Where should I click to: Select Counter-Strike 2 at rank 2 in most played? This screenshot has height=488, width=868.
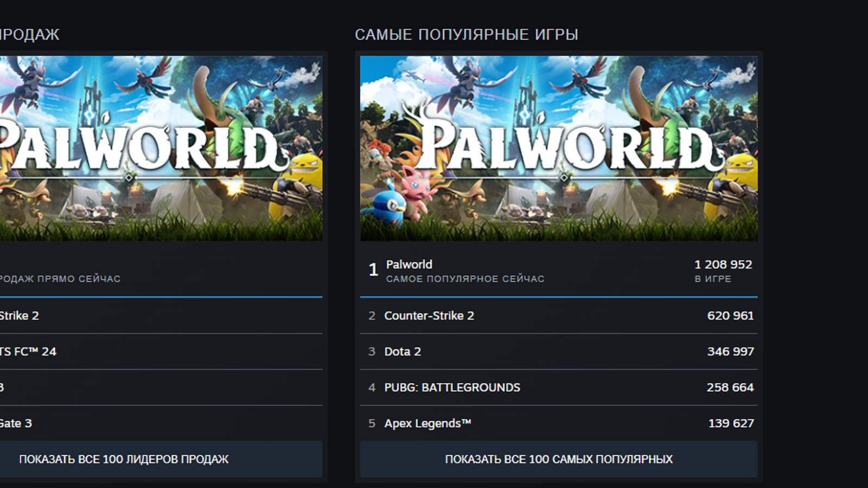click(x=559, y=316)
